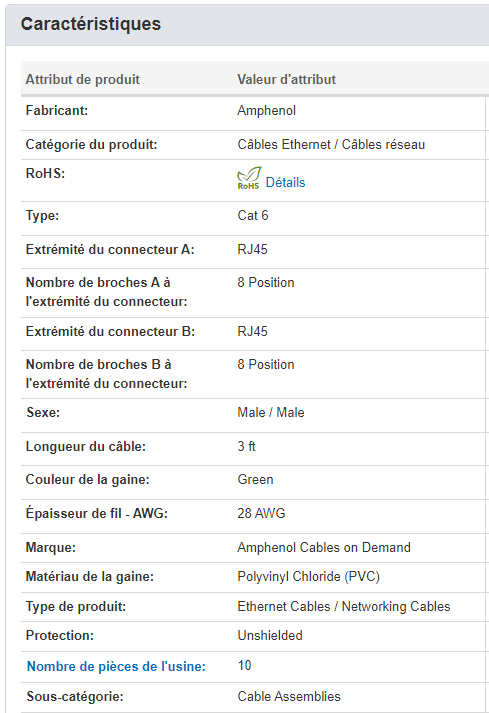489x713 pixels.
Task: Open the RoHS Détails link
Action: pos(285,182)
